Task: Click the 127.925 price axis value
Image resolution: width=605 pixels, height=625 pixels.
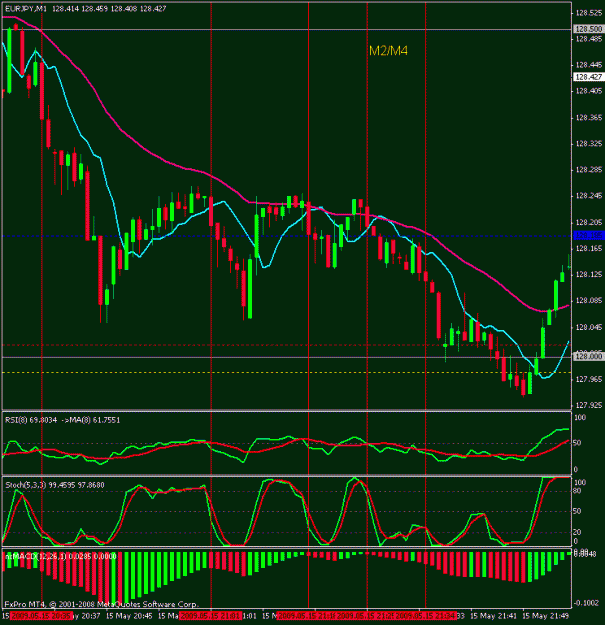Action: click(x=589, y=405)
